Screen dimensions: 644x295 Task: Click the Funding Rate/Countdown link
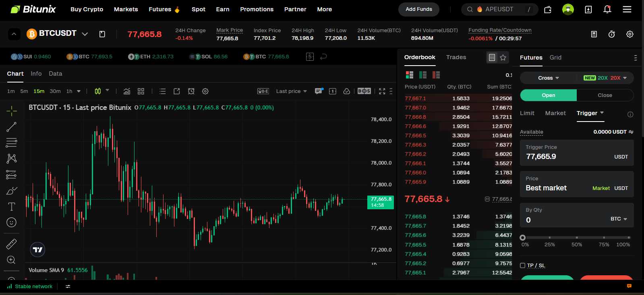pos(500,30)
